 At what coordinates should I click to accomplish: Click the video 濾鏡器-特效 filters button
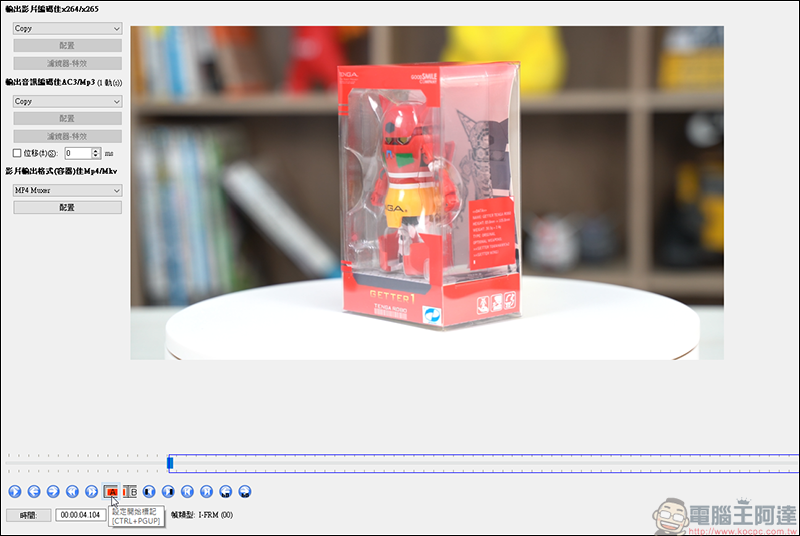coord(67,63)
